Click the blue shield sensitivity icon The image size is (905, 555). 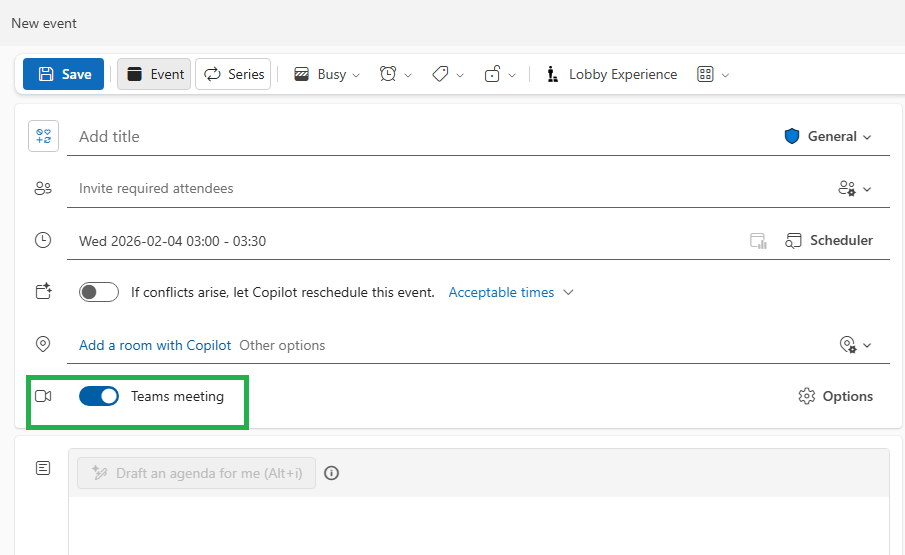792,136
